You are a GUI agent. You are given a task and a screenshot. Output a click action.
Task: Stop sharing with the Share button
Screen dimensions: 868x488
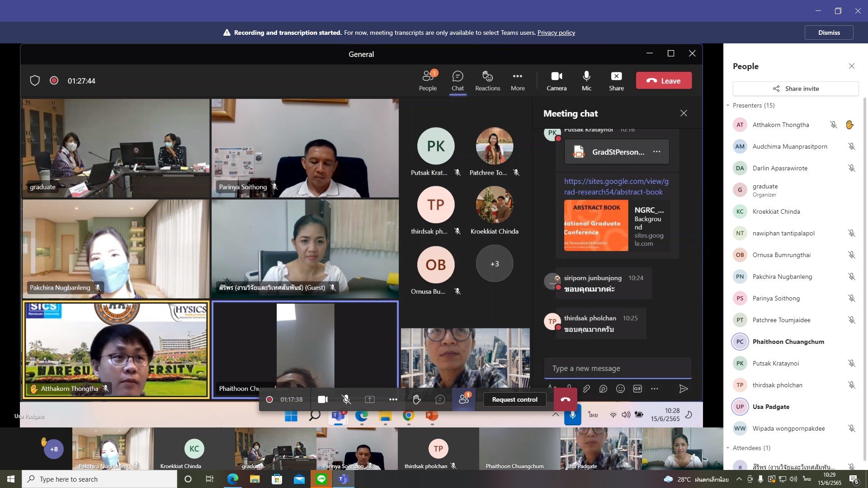616,81
